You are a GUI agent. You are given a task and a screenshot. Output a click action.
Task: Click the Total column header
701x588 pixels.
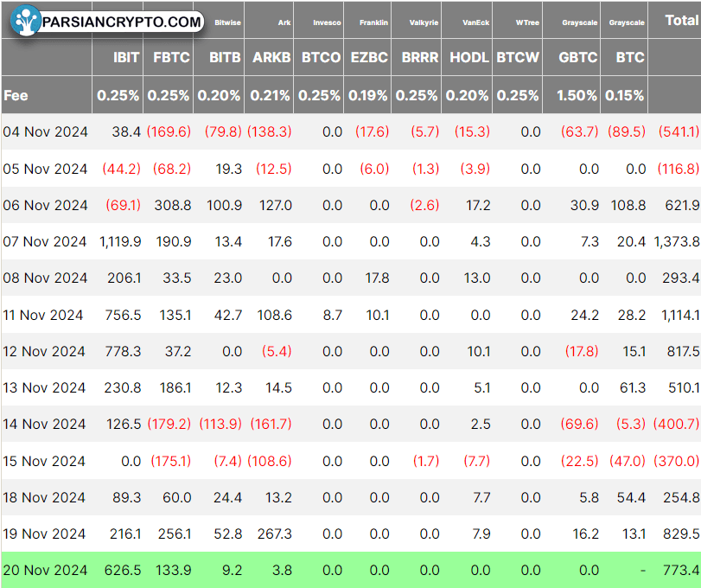tap(681, 20)
